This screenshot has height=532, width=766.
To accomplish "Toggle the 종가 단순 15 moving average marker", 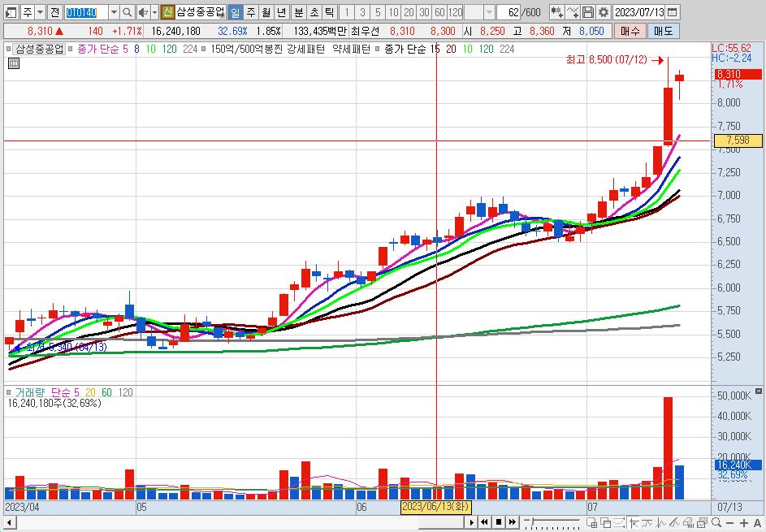I will [377, 49].
